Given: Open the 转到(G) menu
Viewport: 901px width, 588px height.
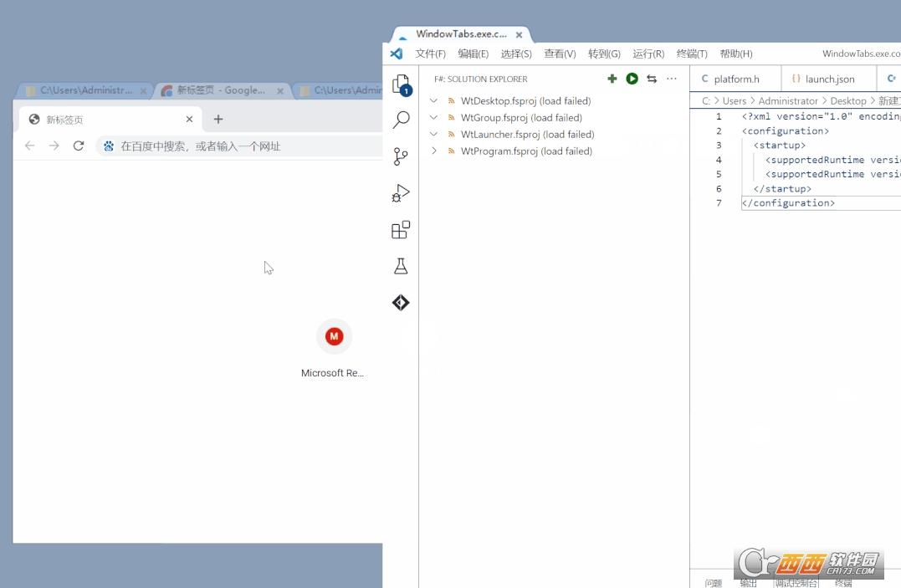Looking at the screenshot, I should click(604, 54).
